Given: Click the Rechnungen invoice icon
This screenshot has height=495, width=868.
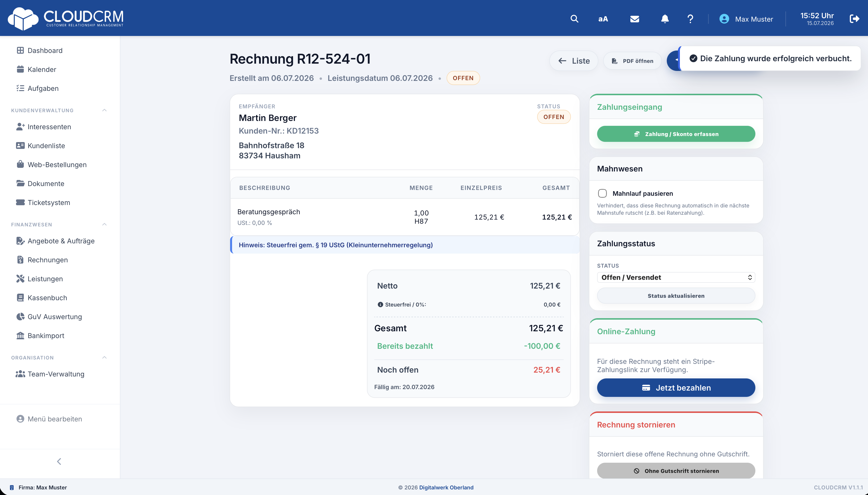Looking at the screenshot, I should [x=20, y=260].
